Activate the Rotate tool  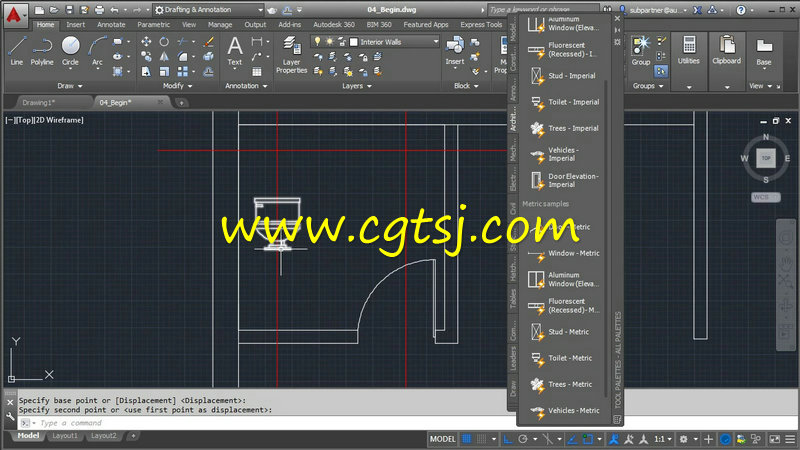tap(164, 42)
